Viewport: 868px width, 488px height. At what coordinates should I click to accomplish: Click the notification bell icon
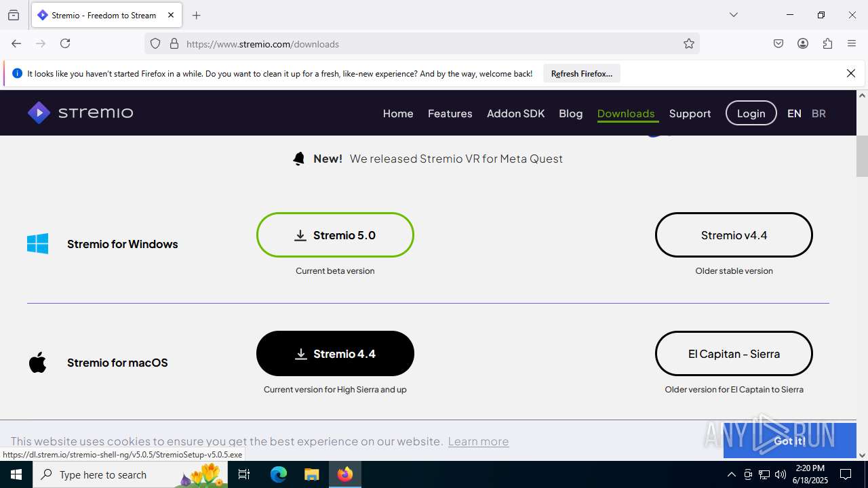pyautogui.click(x=299, y=159)
